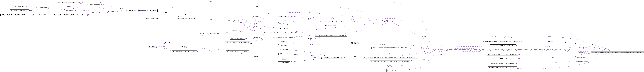Open ACE_Recycling_Strategy< SVC_HANDLER > node

click(x=503, y=63)
